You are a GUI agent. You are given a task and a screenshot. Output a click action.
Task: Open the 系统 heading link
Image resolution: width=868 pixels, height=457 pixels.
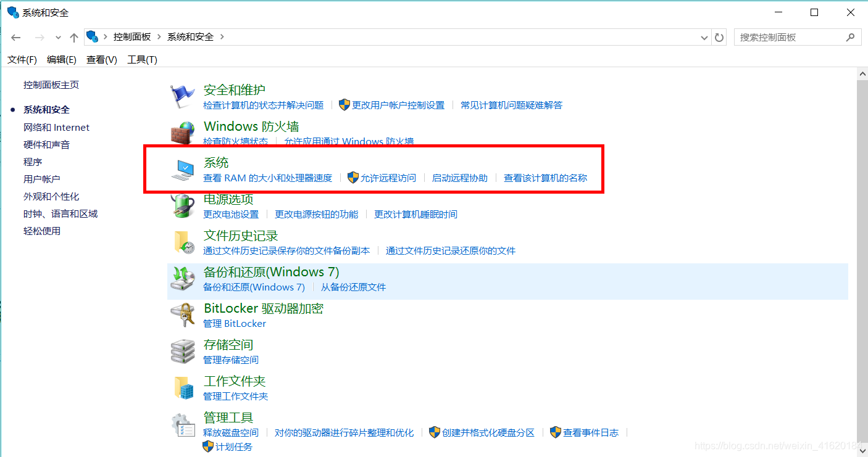(216, 163)
